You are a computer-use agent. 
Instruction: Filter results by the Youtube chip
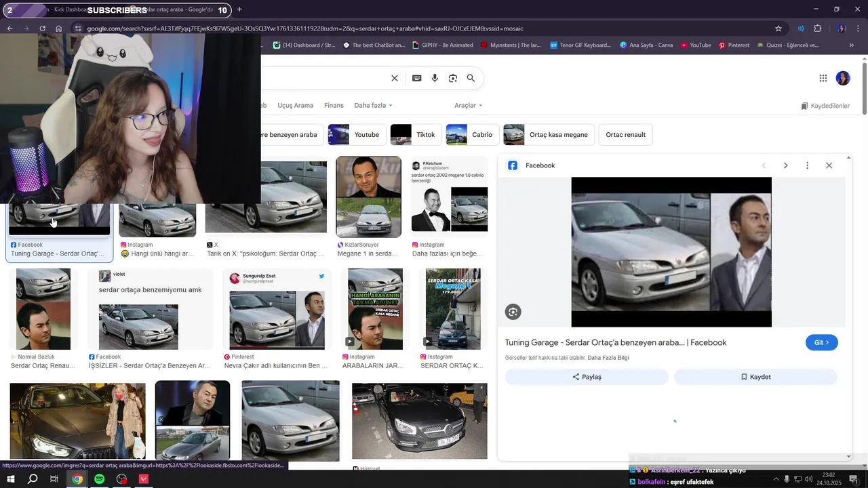tap(357, 135)
